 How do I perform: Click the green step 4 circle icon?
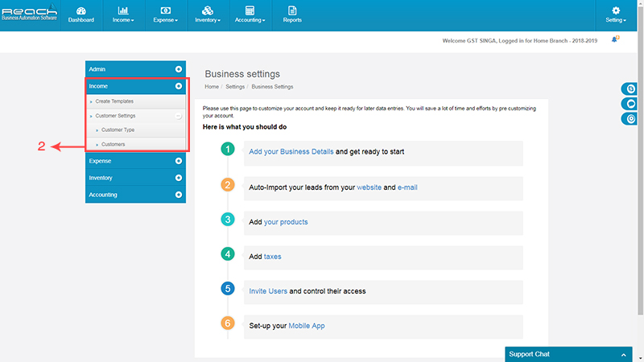click(228, 253)
